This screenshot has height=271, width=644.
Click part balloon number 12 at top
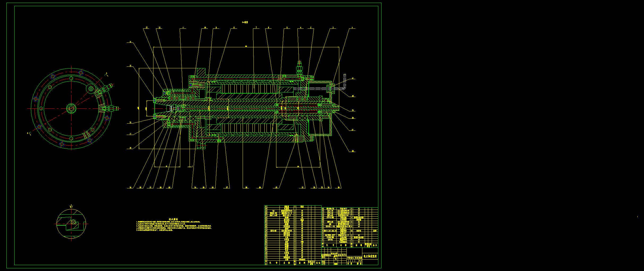pos(160,28)
